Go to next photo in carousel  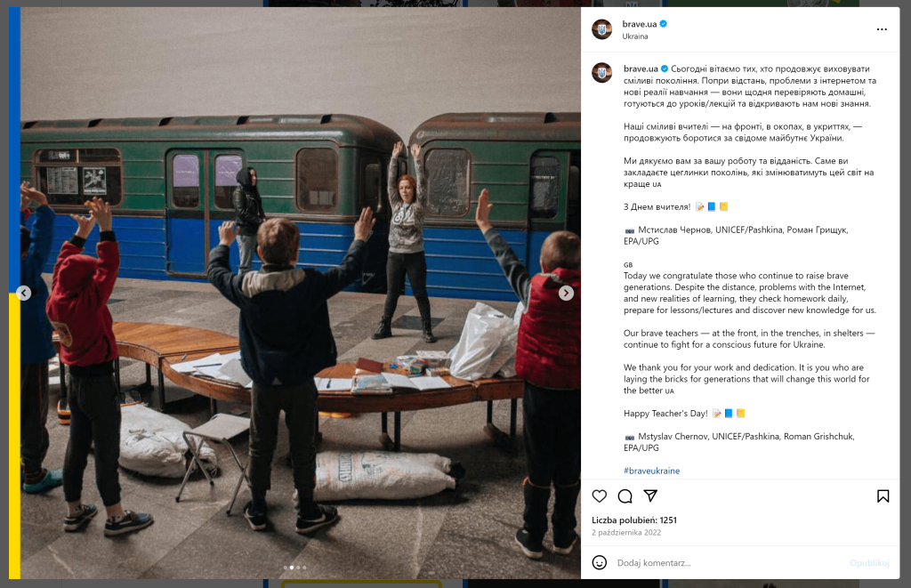(566, 293)
